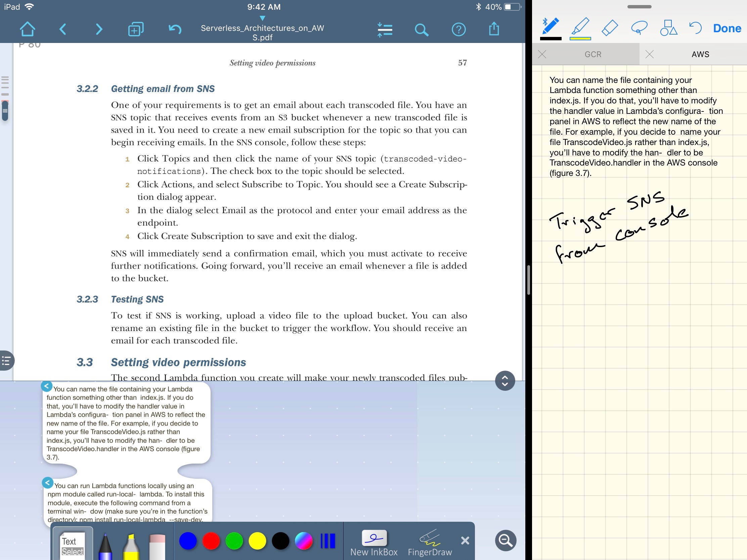The width and height of the screenshot is (747, 560).
Task: Navigate forward with the right chevron
Action: [99, 29]
